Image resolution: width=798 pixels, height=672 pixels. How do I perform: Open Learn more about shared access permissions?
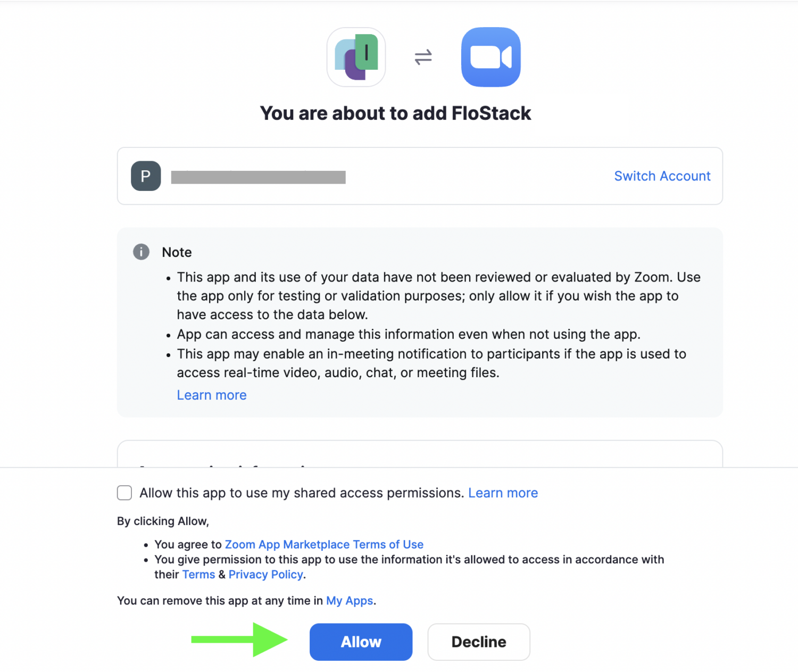[503, 493]
